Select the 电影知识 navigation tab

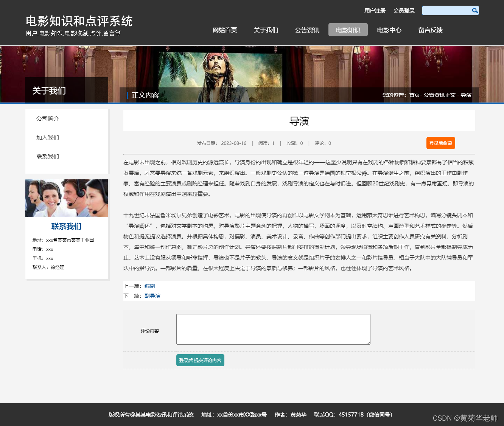point(348,30)
